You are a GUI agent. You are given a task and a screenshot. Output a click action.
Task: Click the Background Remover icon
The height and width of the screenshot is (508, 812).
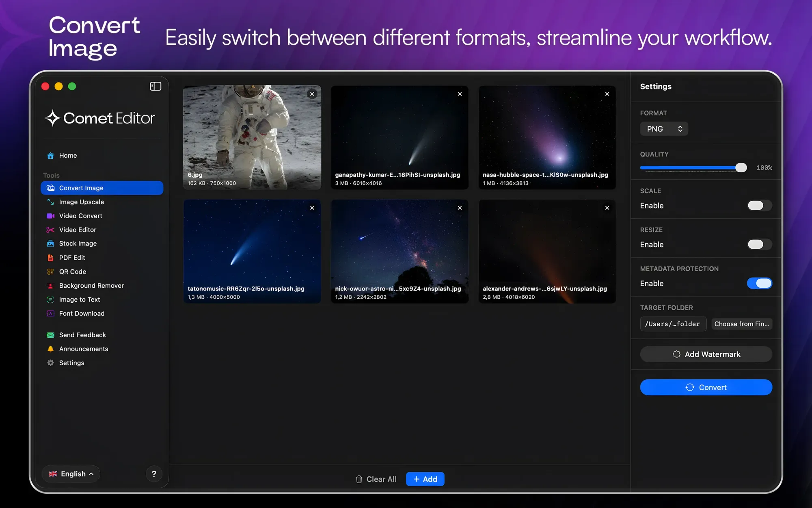[x=50, y=286]
